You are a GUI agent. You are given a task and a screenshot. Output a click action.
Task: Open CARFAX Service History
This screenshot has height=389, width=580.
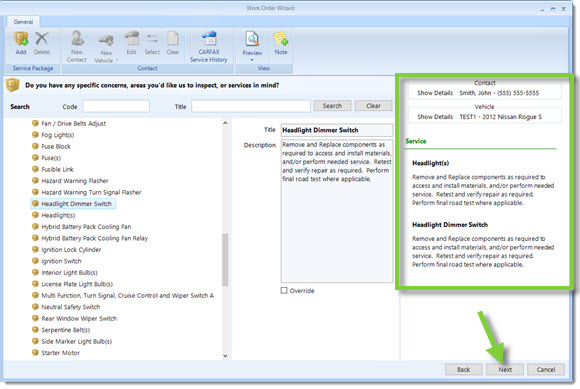click(209, 46)
